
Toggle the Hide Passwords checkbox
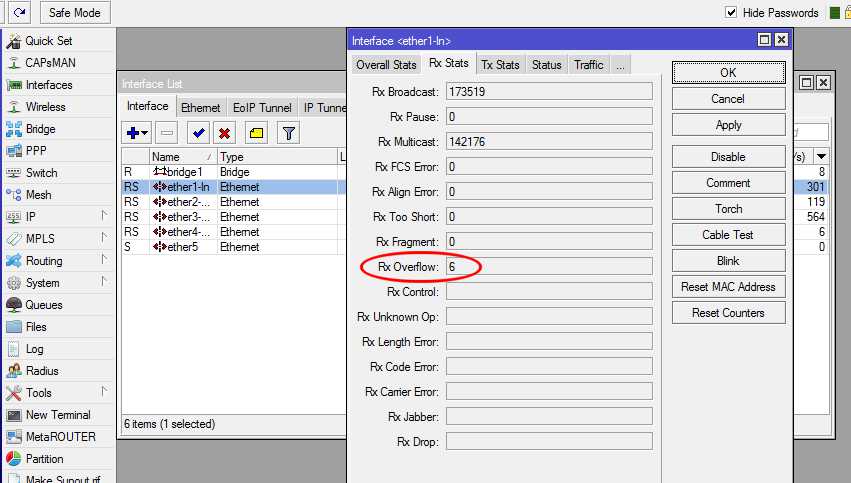click(x=731, y=12)
